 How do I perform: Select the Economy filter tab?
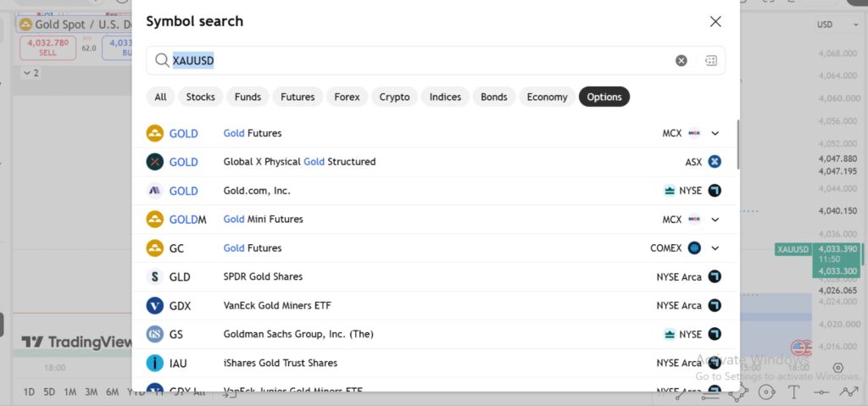[547, 97]
